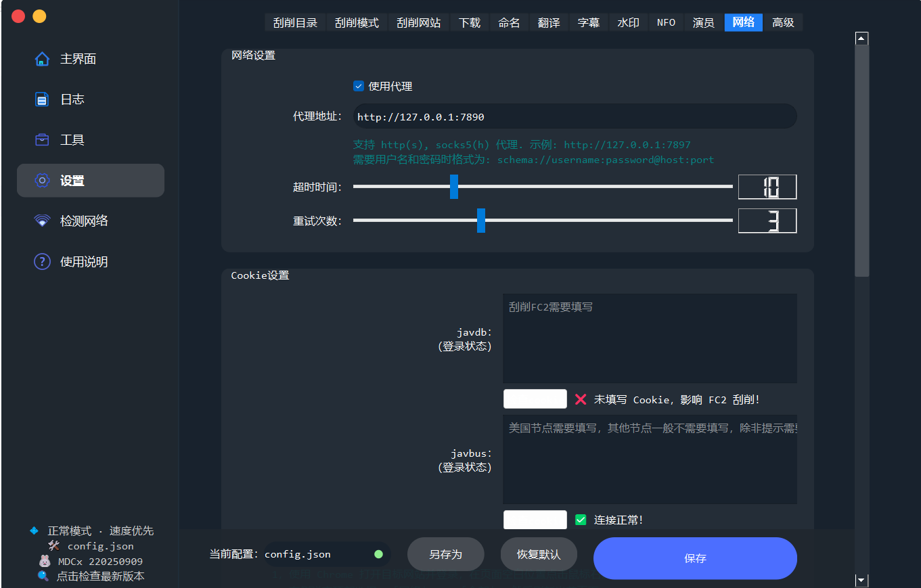This screenshot has width=921, height=588.
Task: Click the scrollbar down arrow
Action: pyautogui.click(x=861, y=579)
